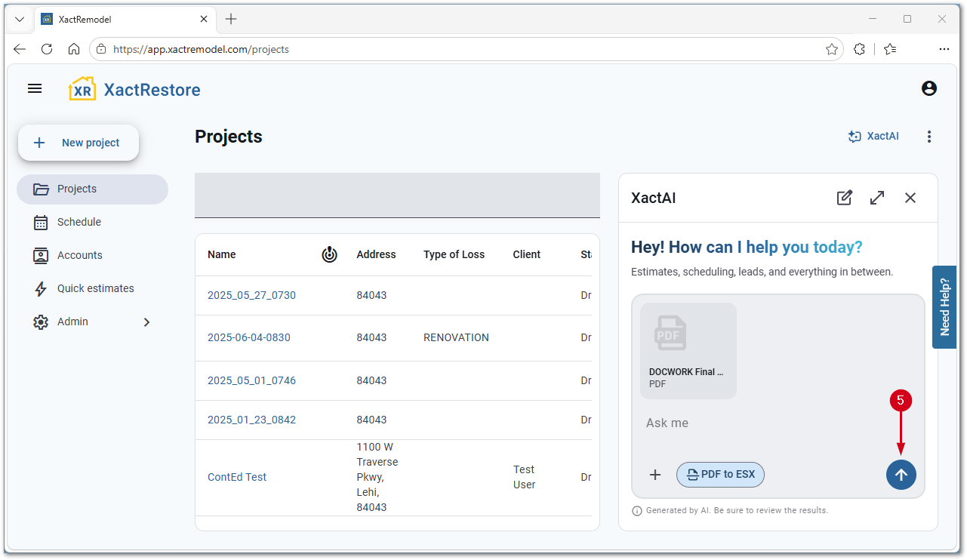Click the XactRestore house logo
This screenshot has height=560, width=967.
[82, 89]
